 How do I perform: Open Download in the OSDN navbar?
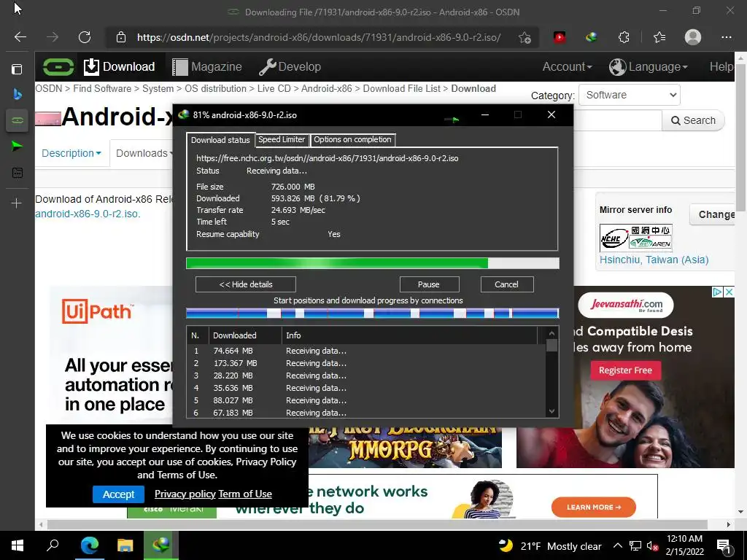tap(119, 66)
